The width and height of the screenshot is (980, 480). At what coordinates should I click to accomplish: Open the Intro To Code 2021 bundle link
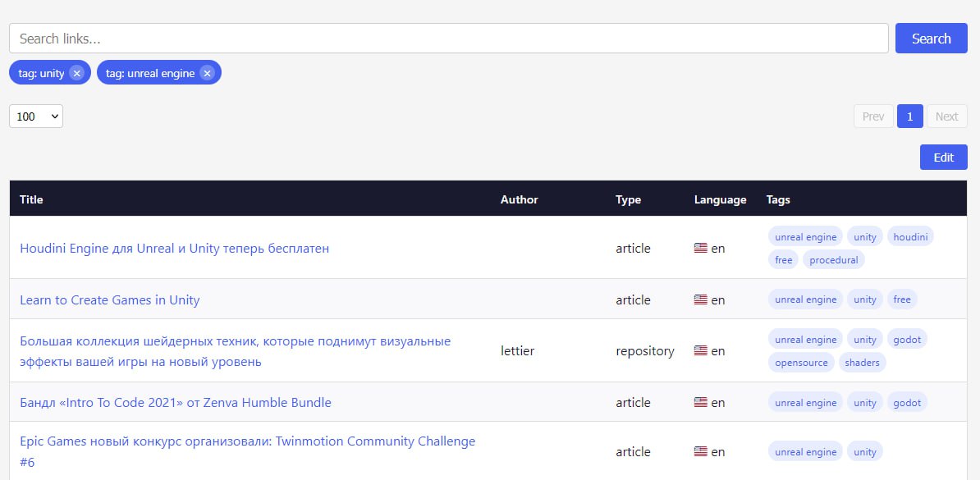click(175, 402)
